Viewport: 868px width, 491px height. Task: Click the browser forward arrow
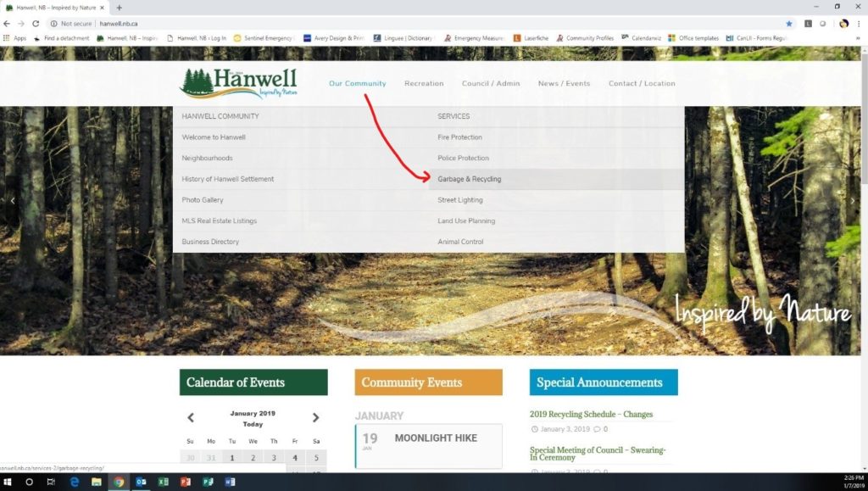[x=21, y=24]
